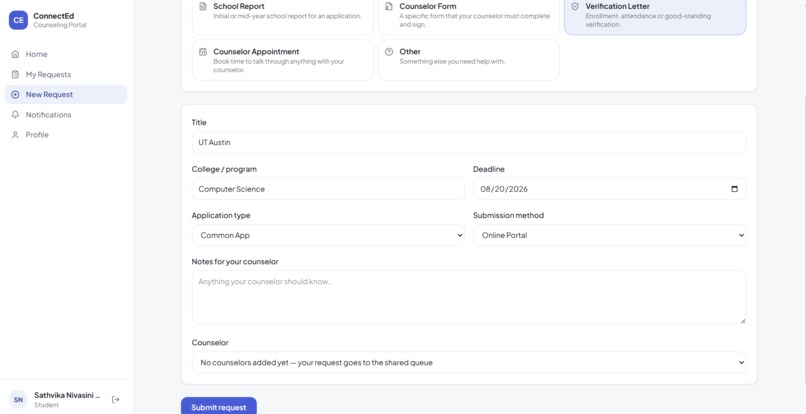Open Notifications in the sidebar

click(66, 115)
